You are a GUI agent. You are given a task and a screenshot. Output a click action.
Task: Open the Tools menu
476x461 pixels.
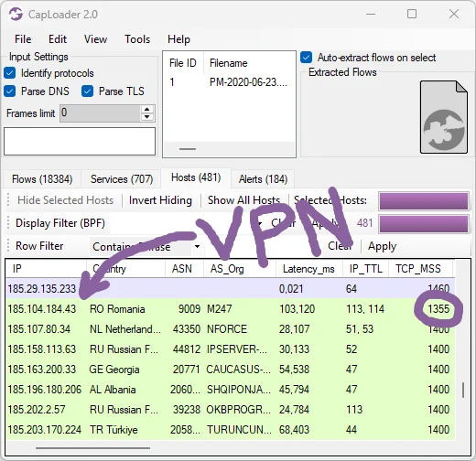pyautogui.click(x=137, y=39)
